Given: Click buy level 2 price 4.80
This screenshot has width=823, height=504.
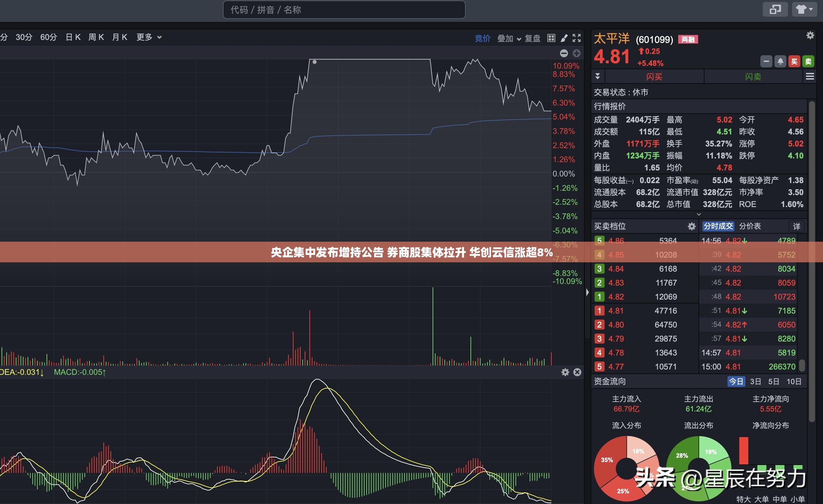Looking at the screenshot, I should pos(616,325).
